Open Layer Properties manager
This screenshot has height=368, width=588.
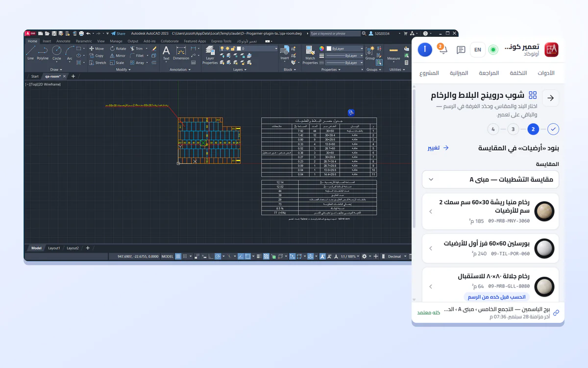coord(210,55)
